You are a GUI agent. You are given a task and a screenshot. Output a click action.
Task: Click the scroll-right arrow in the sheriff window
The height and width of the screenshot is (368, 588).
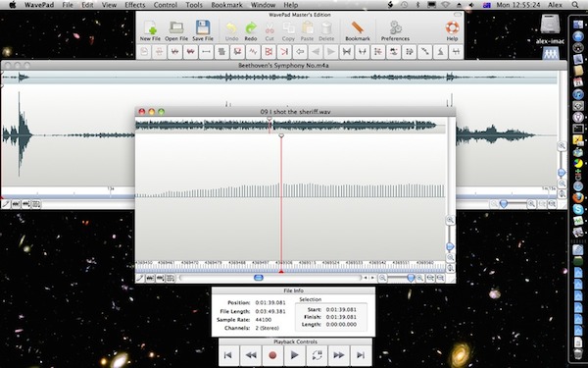pyautogui.click(x=372, y=278)
